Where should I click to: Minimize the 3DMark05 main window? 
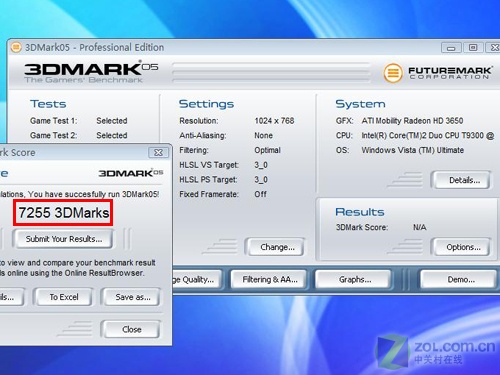(x=451, y=48)
